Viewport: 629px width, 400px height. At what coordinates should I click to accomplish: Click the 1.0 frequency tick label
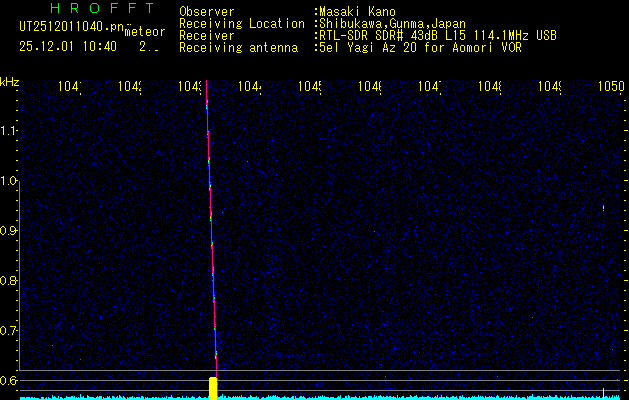point(9,181)
